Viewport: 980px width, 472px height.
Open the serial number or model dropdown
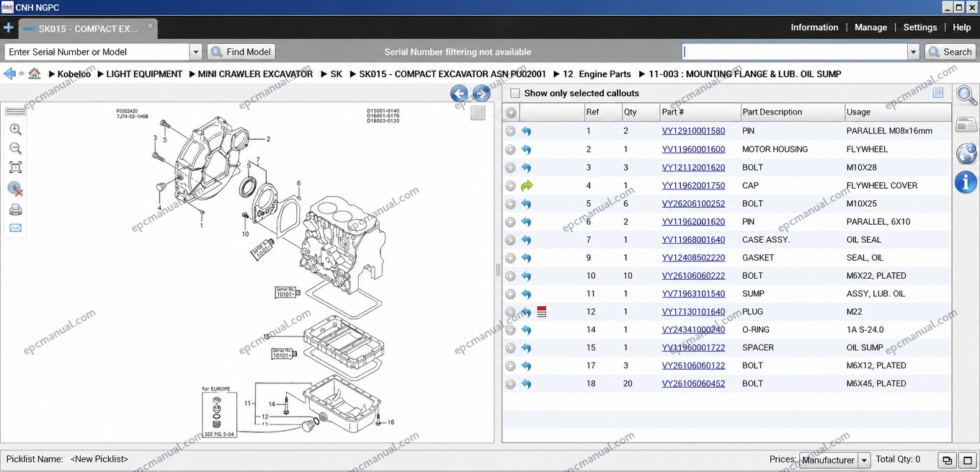tap(196, 52)
